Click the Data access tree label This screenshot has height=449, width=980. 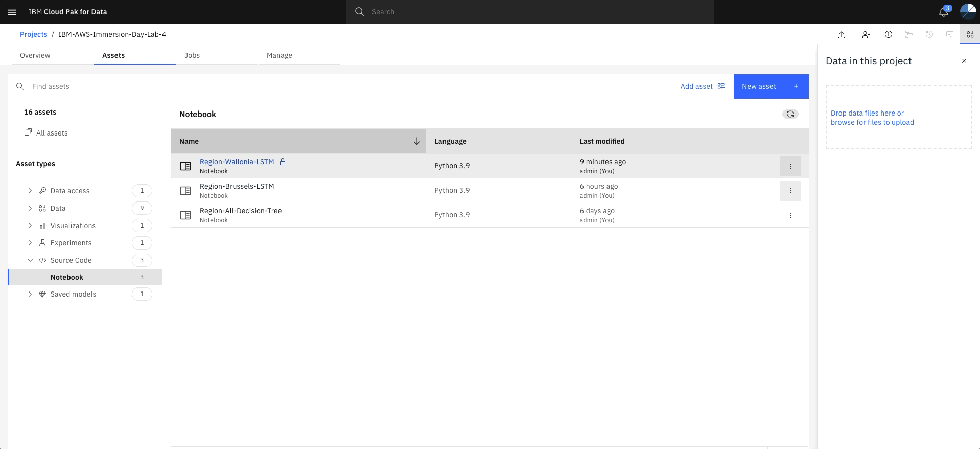click(x=70, y=191)
